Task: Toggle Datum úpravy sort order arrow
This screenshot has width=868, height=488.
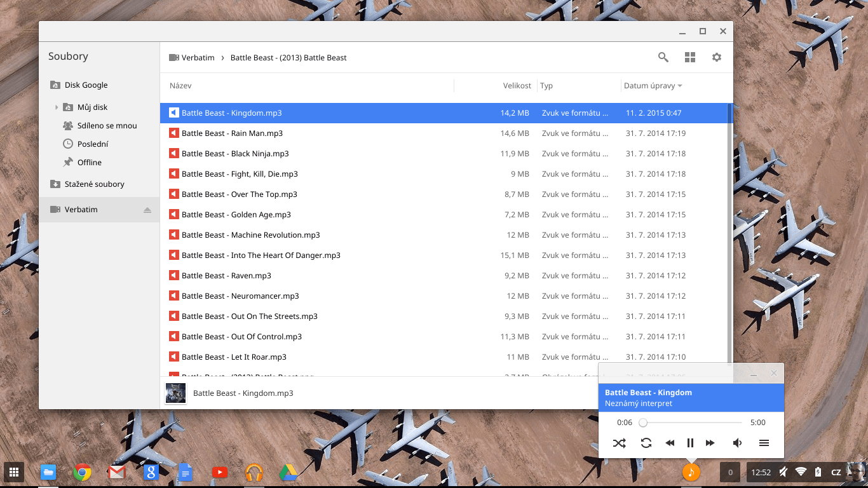Action: (x=680, y=86)
